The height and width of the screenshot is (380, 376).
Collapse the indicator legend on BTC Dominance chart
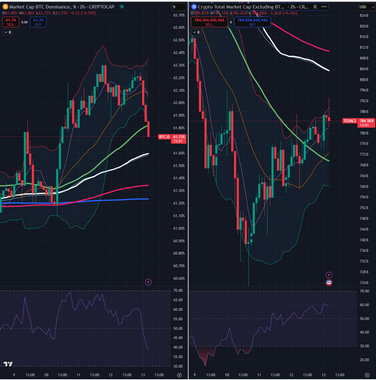[x=7, y=33]
